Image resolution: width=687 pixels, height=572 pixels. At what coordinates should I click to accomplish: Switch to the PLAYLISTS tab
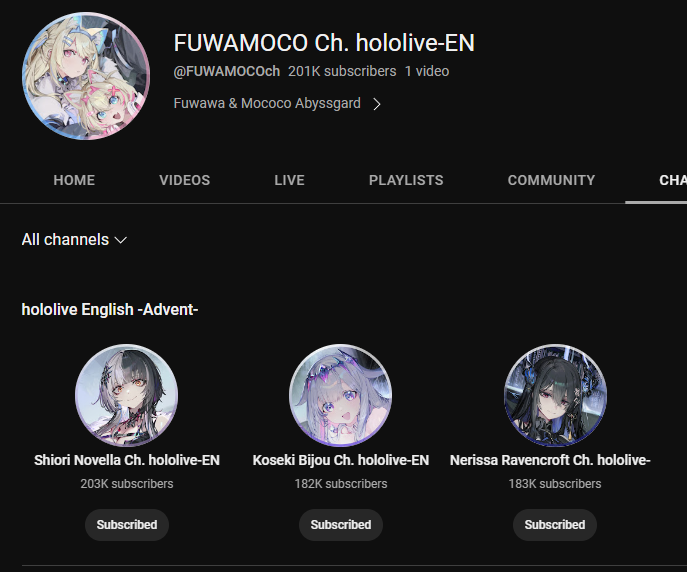pyautogui.click(x=406, y=180)
